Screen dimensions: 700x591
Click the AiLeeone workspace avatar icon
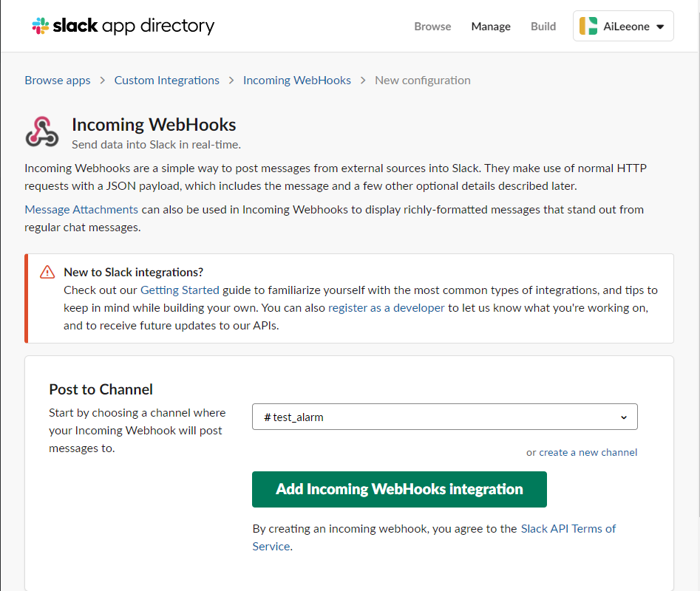pos(588,26)
